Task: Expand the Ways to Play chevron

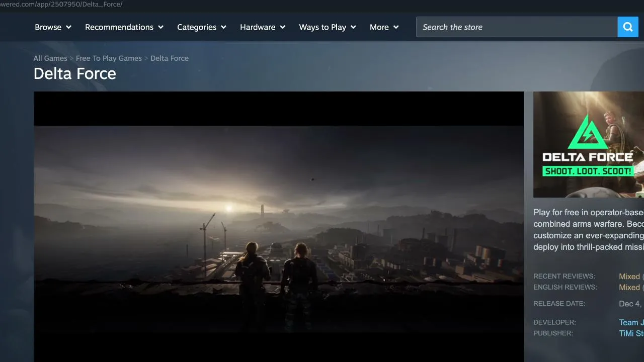Action: pyautogui.click(x=353, y=27)
